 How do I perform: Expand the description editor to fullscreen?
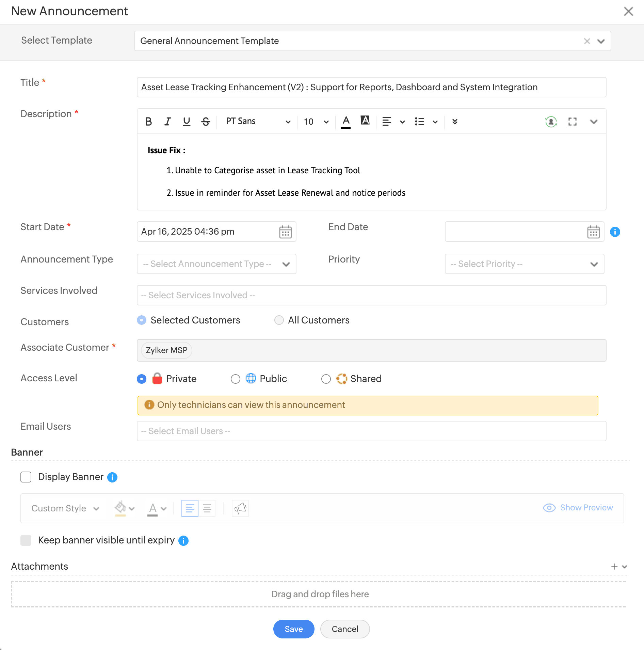click(573, 122)
